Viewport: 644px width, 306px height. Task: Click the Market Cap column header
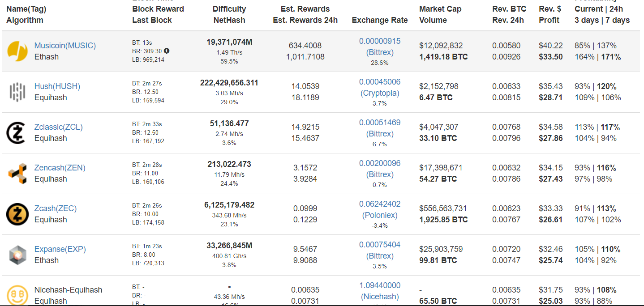click(440, 9)
